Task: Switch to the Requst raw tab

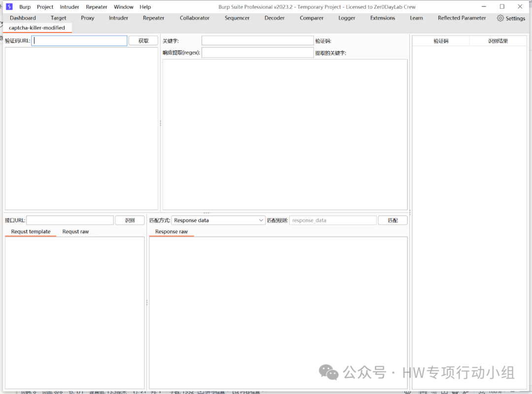Action: 76,232
